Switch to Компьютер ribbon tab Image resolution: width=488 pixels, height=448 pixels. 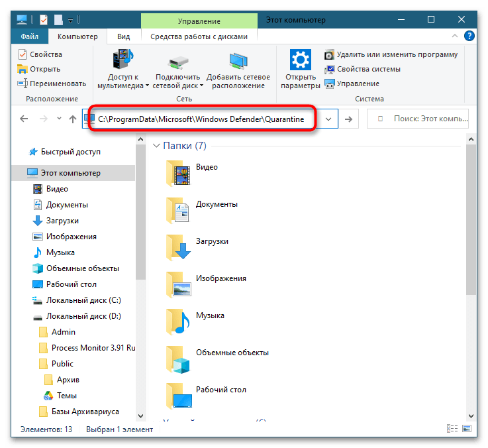point(77,36)
